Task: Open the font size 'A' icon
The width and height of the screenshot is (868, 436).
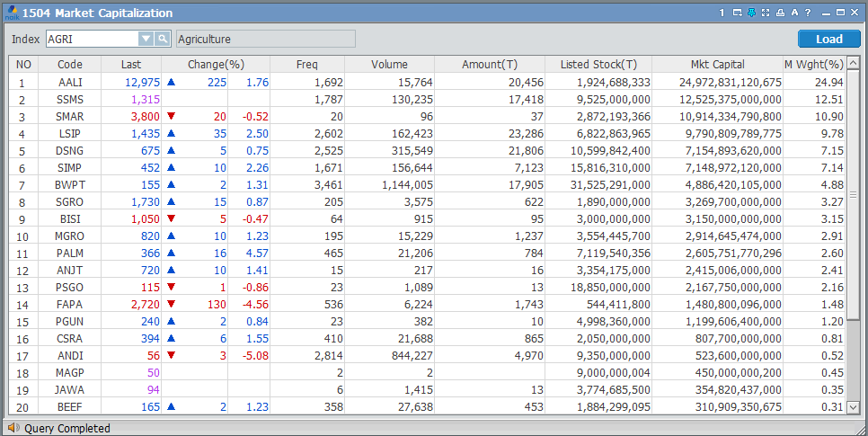Action: [x=794, y=13]
